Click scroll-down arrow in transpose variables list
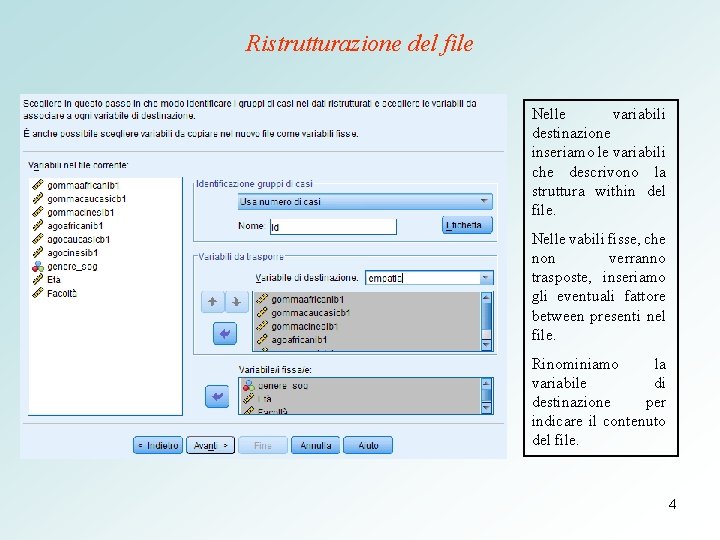Viewport: 720px width, 540px height. pyautogui.click(x=486, y=345)
